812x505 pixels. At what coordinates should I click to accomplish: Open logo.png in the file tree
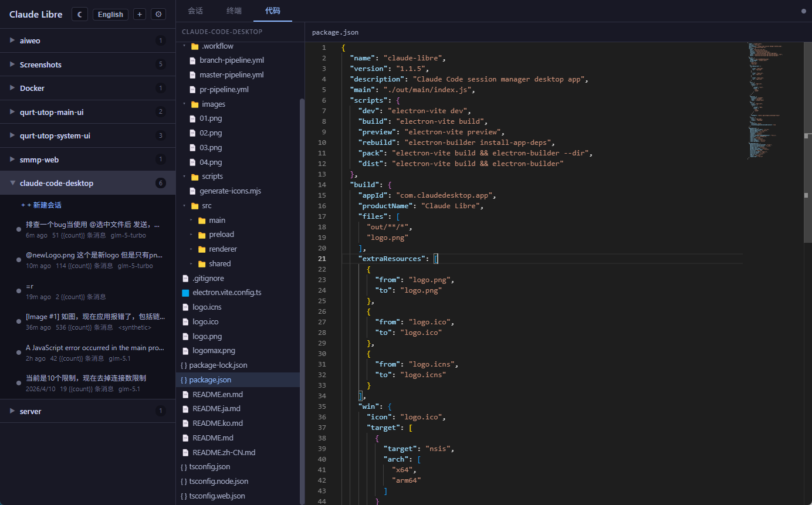pyautogui.click(x=207, y=337)
